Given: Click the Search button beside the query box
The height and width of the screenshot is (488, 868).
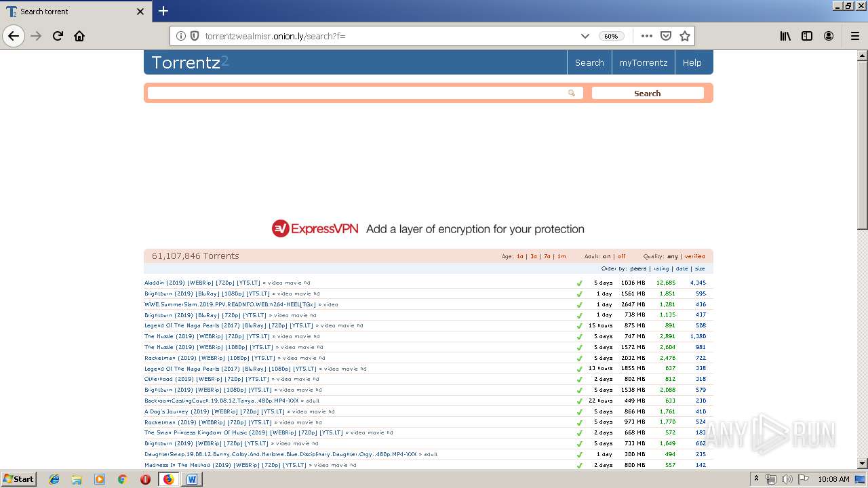Looking at the screenshot, I should (648, 93).
